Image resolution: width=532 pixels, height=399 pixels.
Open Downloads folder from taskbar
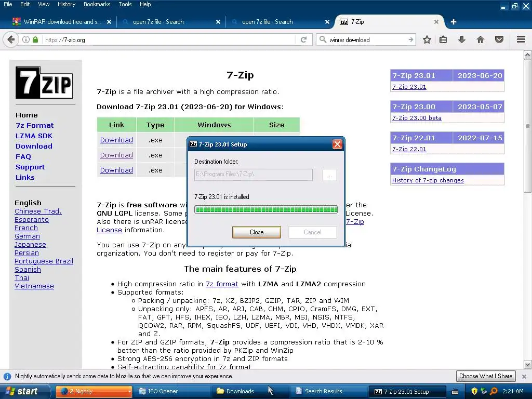[x=249, y=391]
